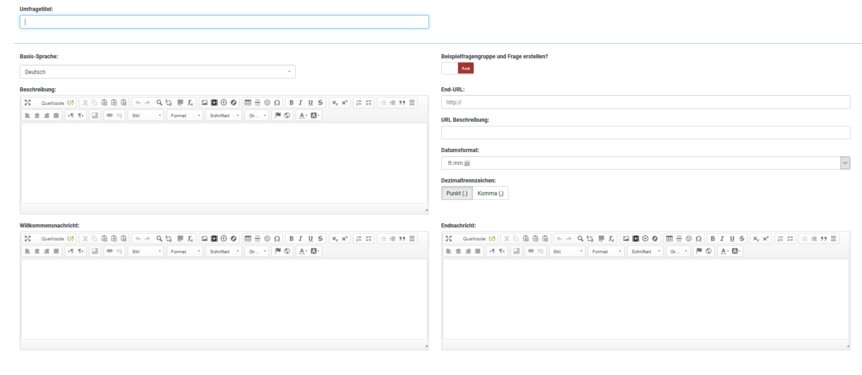
Task: Open the Basis-Sprache Deutsch dropdown
Action: [x=158, y=72]
